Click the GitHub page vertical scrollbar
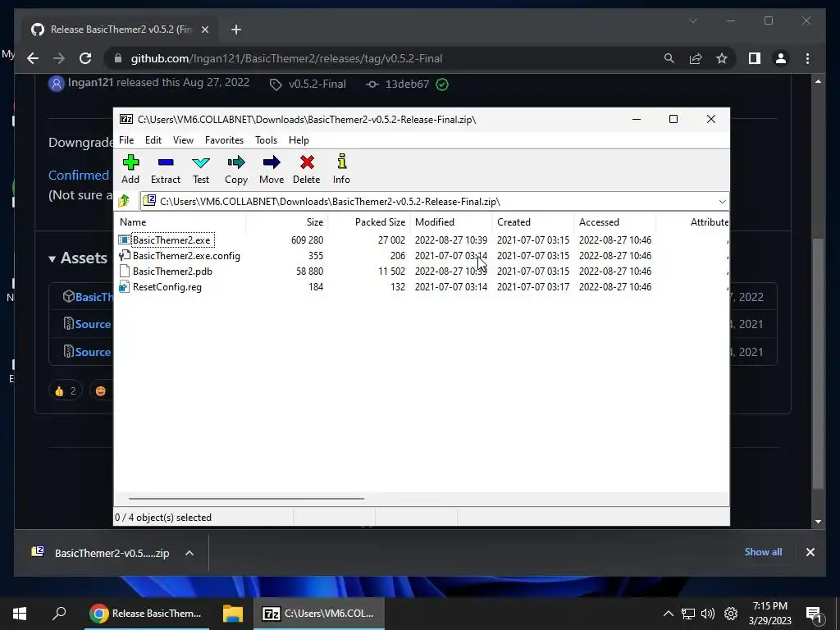 click(x=818, y=363)
